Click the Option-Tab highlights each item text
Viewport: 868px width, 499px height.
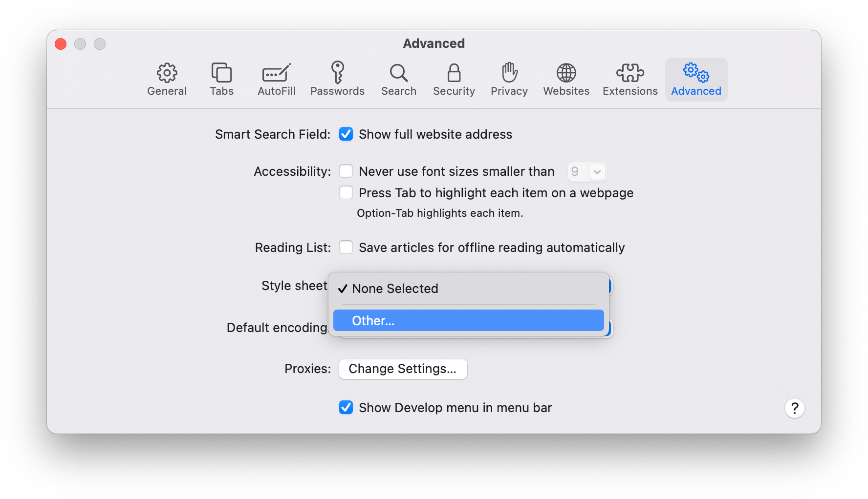click(440, 213)
